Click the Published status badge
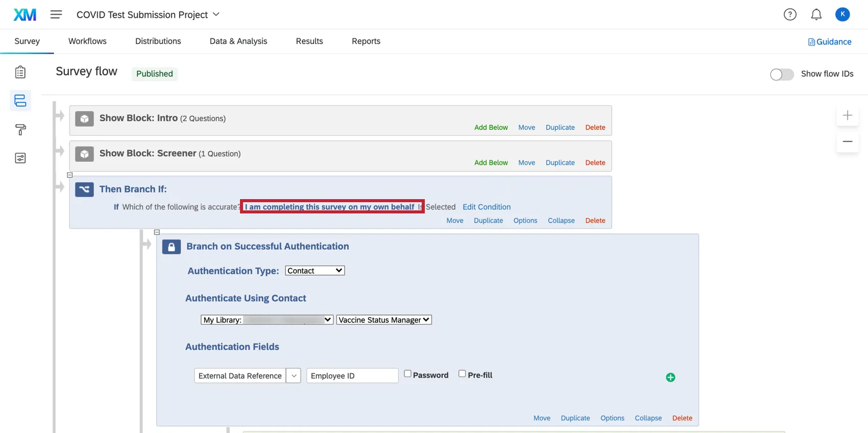Image resolution: width=868 pixels, height=433 pixels. 155,74
